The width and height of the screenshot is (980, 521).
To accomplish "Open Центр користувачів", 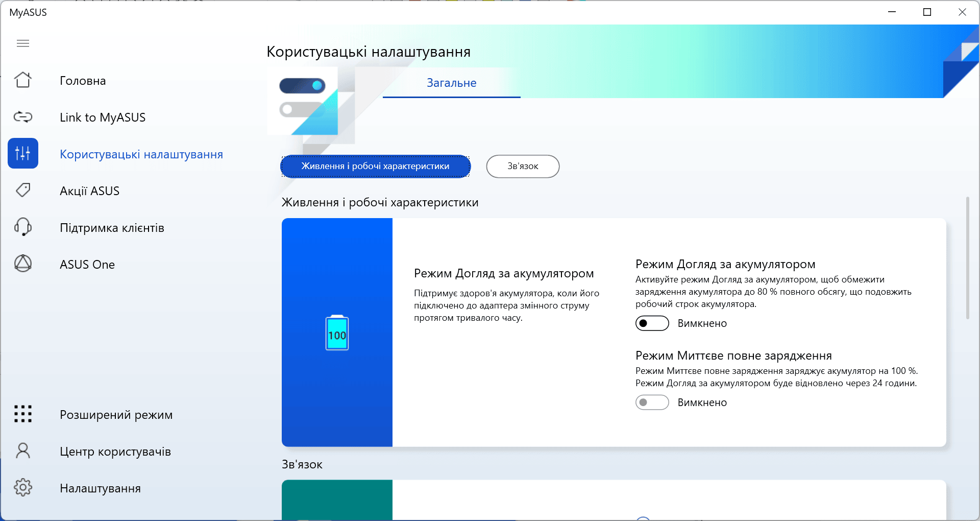I will point(115,452).
